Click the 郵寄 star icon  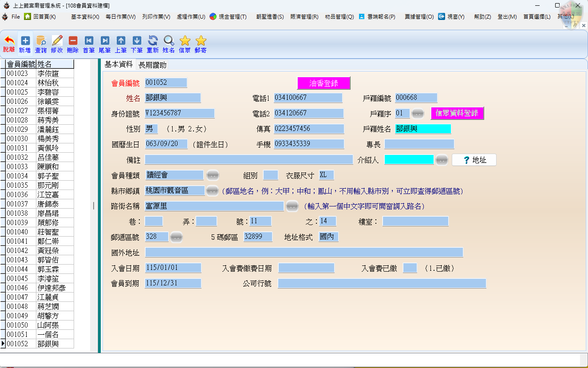pos(201,41)
